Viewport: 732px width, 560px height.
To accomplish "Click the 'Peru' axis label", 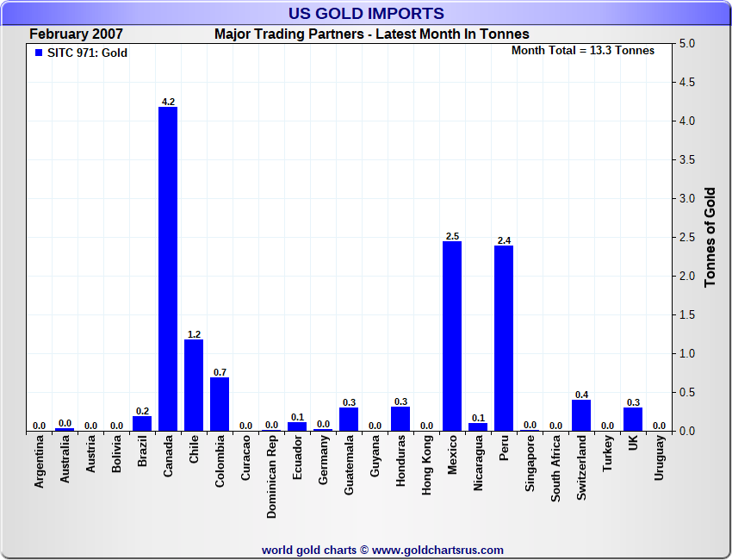I will (x=504, y=448).
